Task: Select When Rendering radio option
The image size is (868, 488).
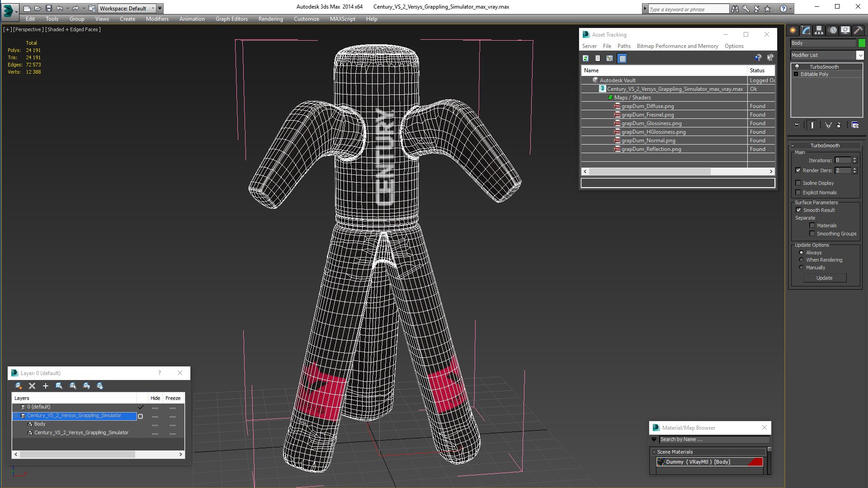Action: click(801, 260)
